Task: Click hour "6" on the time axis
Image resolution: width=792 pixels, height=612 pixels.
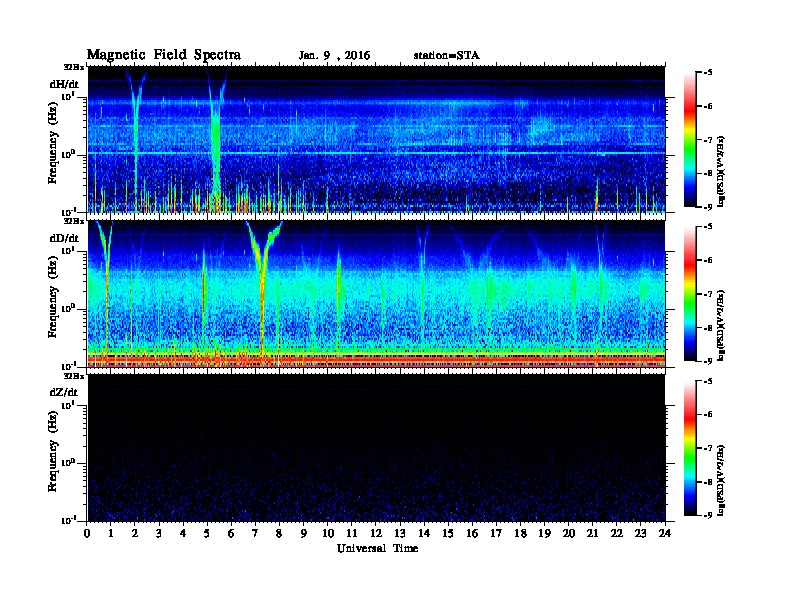Action: coord(231,533)
